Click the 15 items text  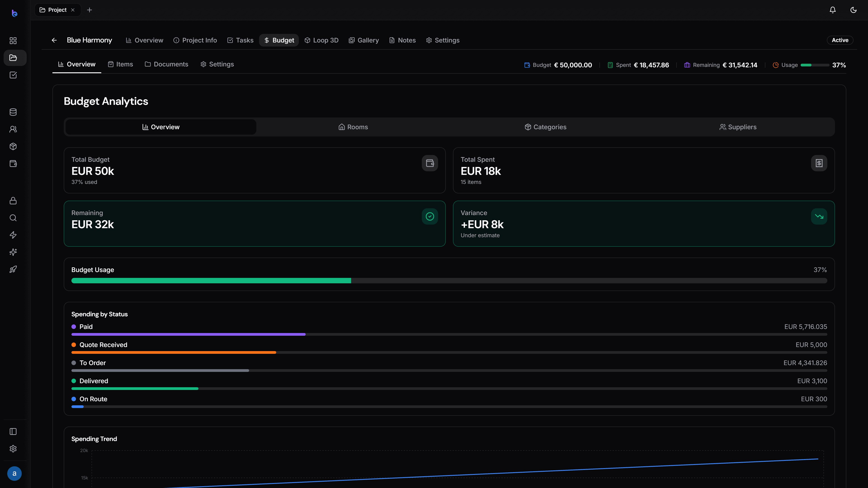(x=471, y=182)
